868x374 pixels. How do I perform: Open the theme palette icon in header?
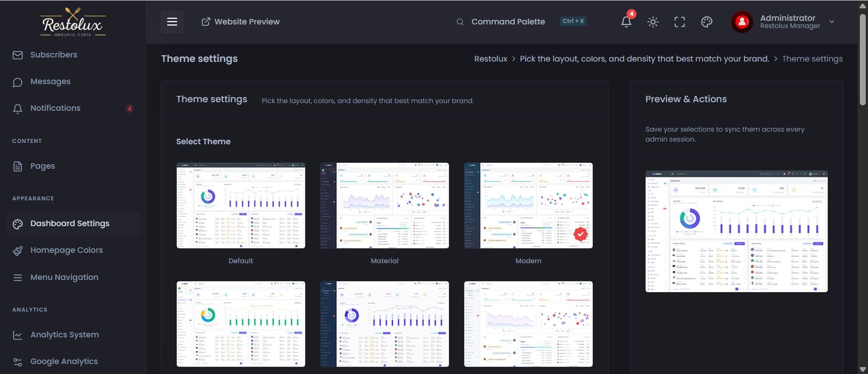click(x=707, y=22)
